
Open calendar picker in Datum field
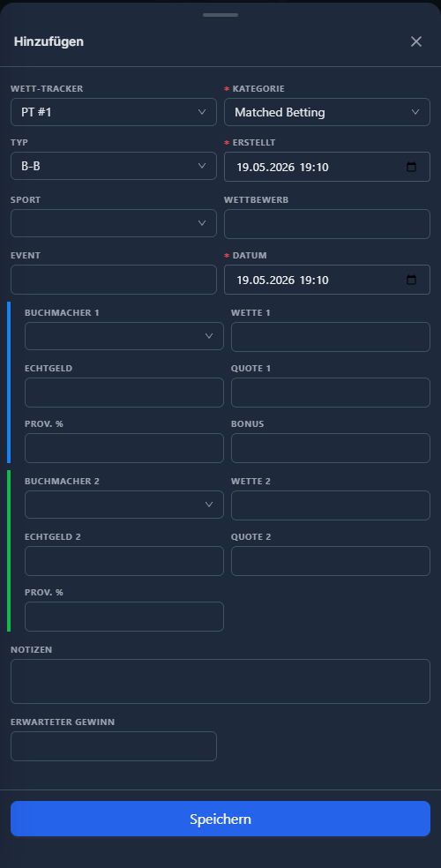click(411, 281)
